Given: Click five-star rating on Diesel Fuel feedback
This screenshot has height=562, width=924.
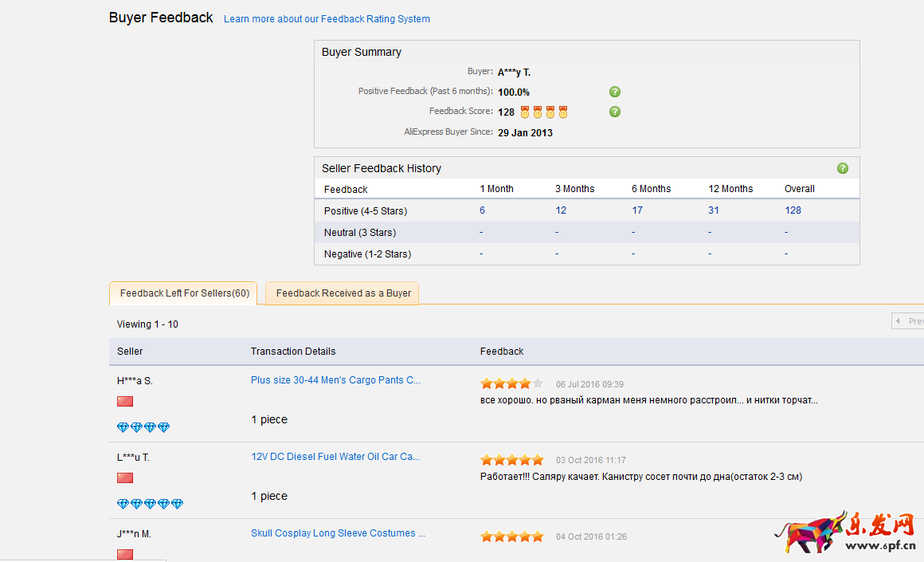Looking at the screenshot, I should click(511, 460).
